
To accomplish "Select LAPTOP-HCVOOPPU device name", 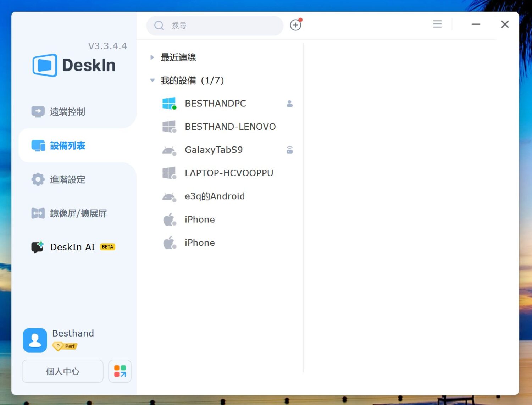I will tap(229, 173).
